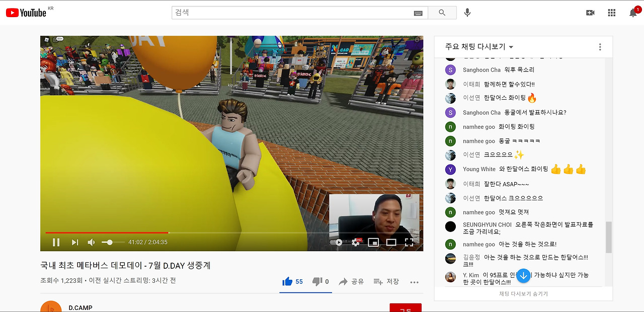Share the video via 공유
Image resolution: width=644 pixels, height=312 pixels.
coord(351,281)
